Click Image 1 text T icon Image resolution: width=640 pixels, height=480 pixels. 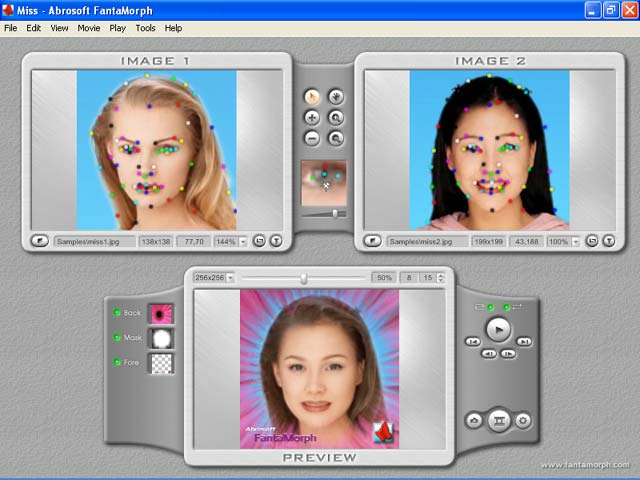click(x=276, y=241)
